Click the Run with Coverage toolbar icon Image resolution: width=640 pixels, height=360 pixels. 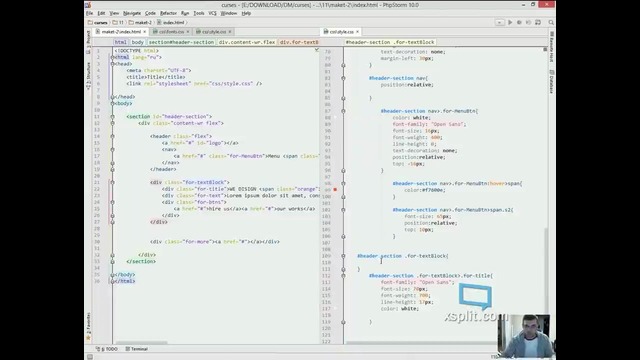pos(529,22)
